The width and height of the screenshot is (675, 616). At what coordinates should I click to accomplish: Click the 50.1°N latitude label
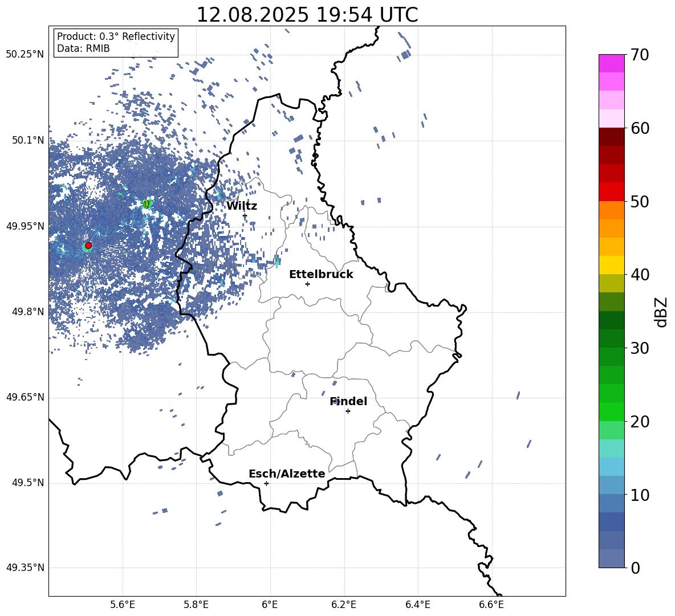point(28,140)
